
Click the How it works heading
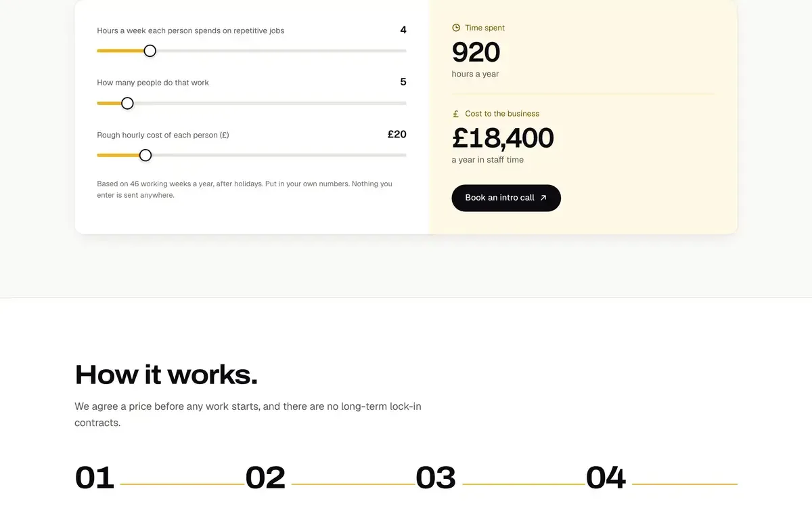[x=166, y=375]
